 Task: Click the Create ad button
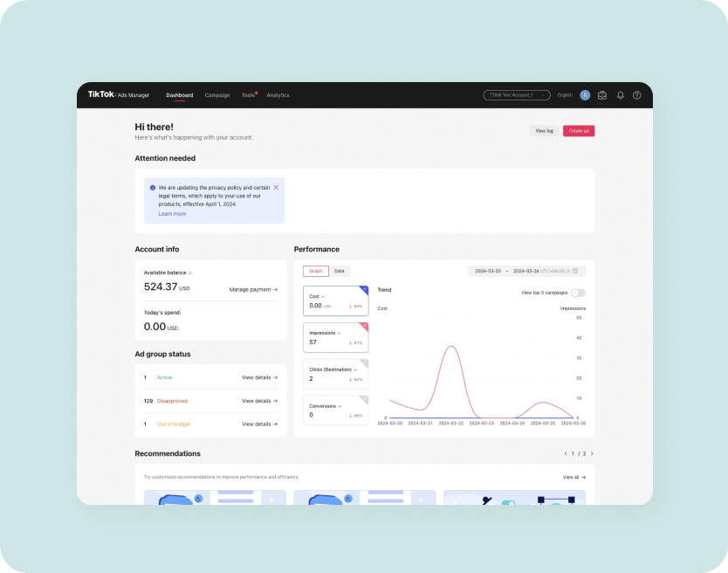tap(577, 129)
